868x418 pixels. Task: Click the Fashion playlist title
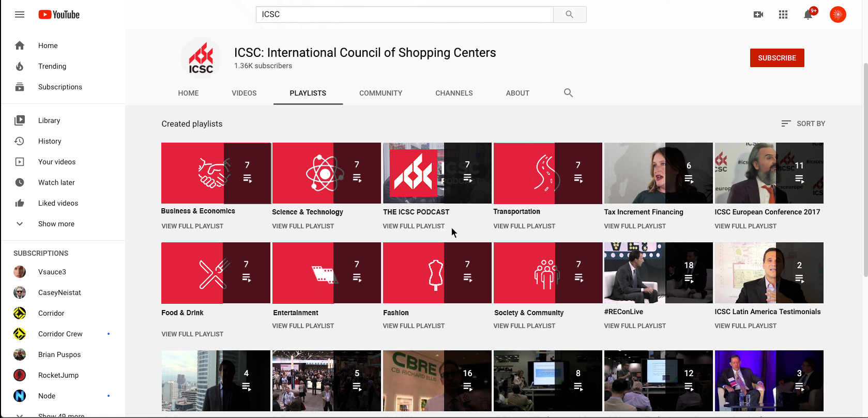tap(396, 313)
